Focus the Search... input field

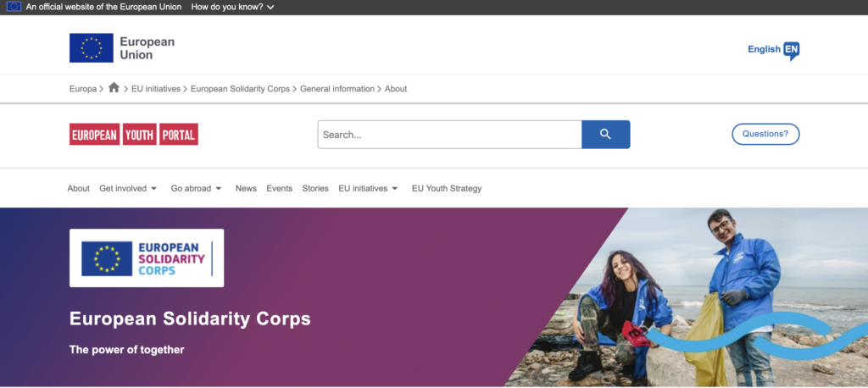click(x=449, y=135)
